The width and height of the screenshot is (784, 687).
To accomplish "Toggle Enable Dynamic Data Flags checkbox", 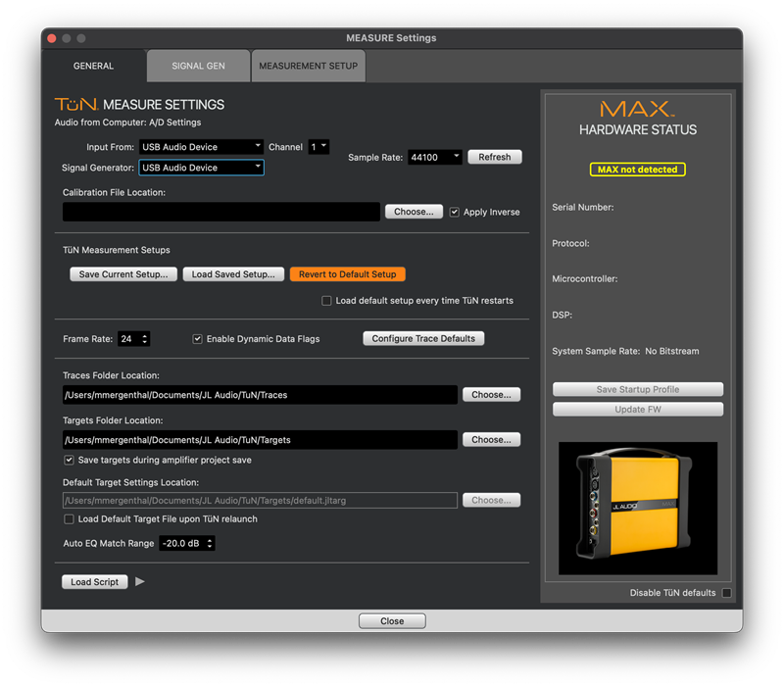I will tap(197, 339).
